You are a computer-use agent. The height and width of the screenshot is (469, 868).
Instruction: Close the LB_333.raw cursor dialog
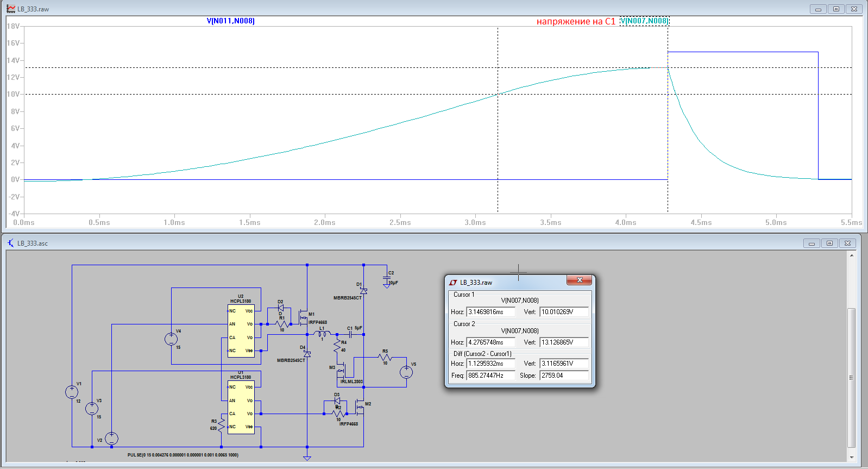pyautogui.click(x=579, y=280)
